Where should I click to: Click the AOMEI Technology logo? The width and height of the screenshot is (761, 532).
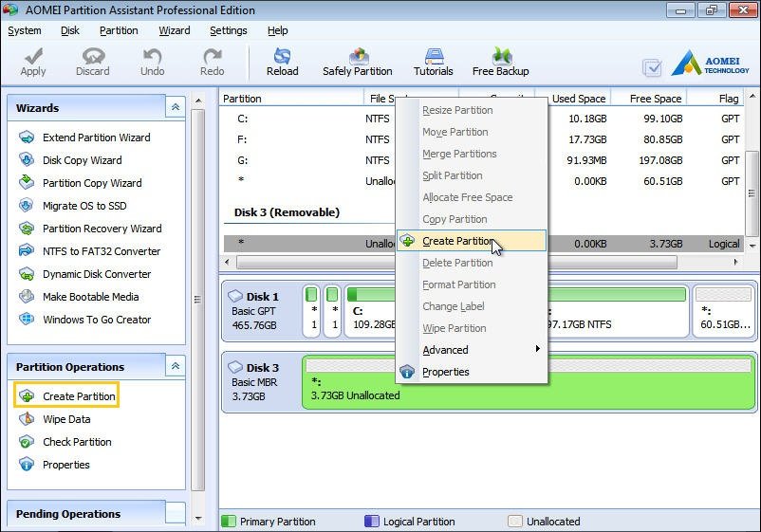711,64
